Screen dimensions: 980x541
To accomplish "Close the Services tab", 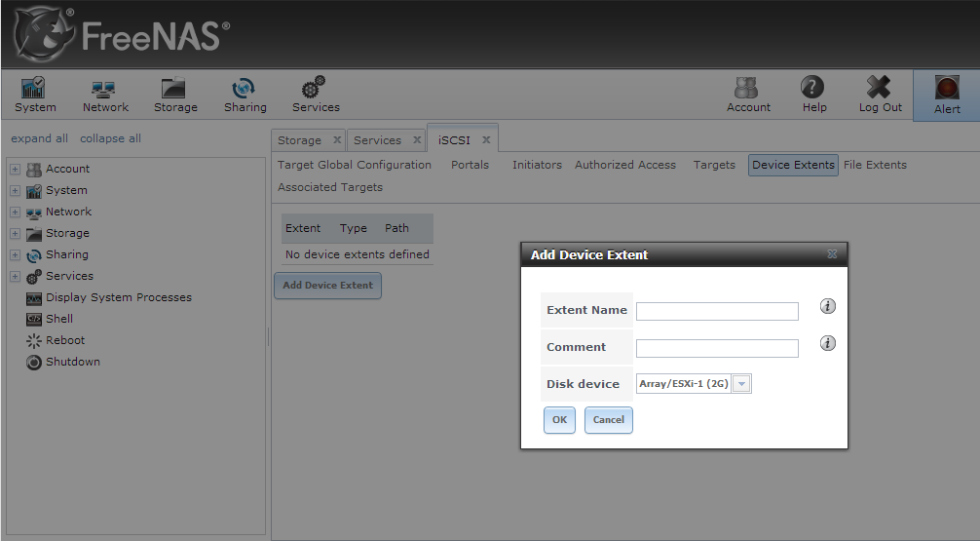I will (x=417, y=140).
